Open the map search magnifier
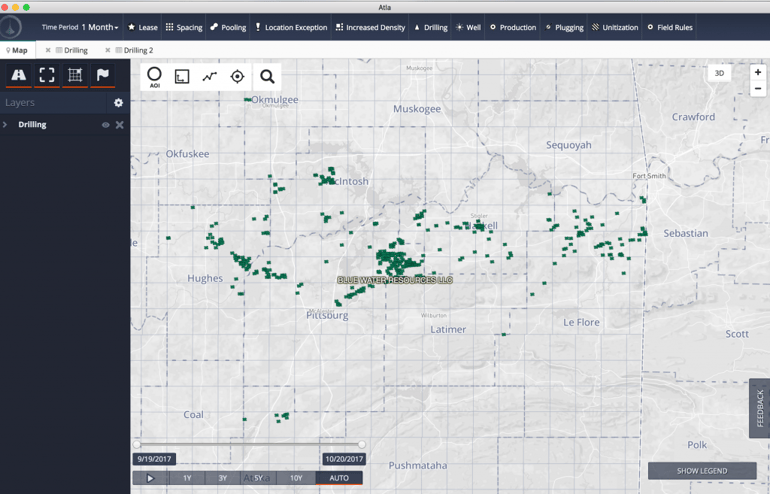The height and width of the screenshot is (494, 770). (267, 77)
